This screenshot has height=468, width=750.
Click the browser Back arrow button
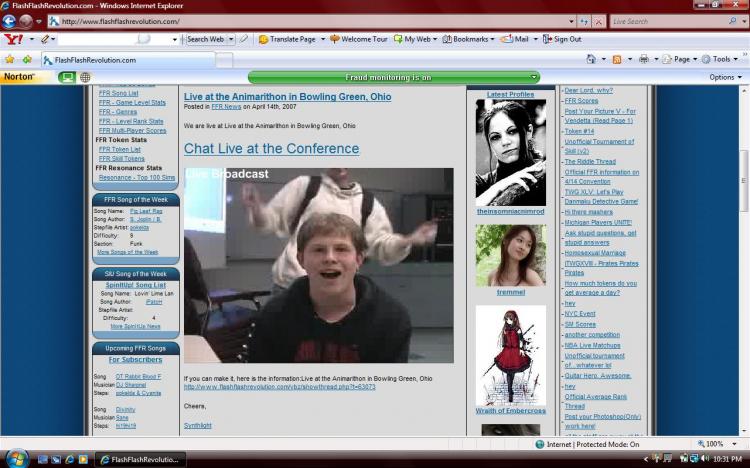(x=9, y=21)
